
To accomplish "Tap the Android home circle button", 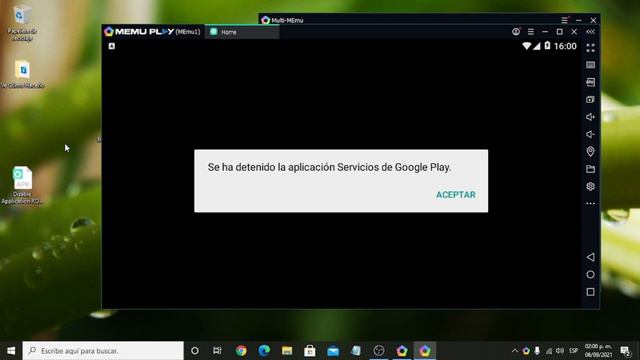I will (x=590, y=275).
